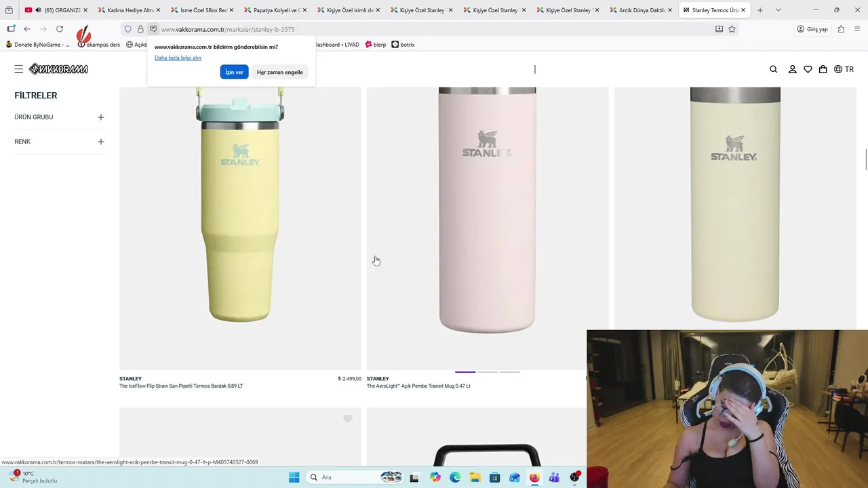
Task: Select third image dot on pink mug
Action: pyautogui.click(x=509, y=371)
